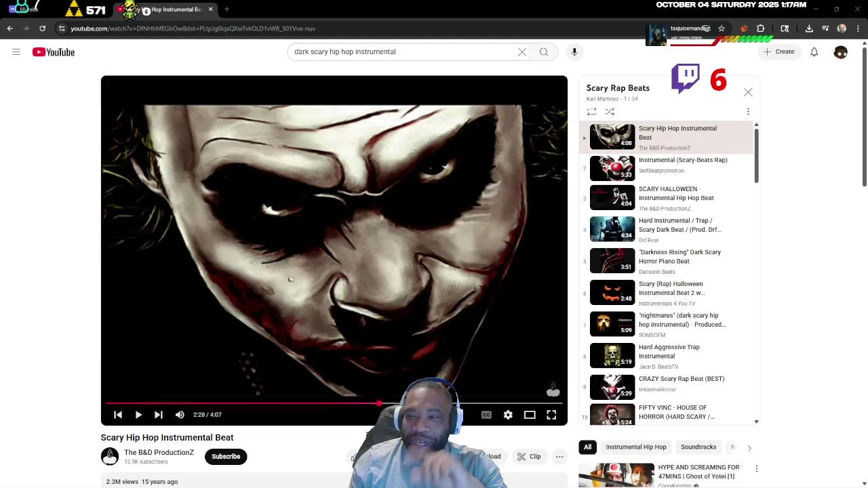Toggle shuffle playlist
The width and height of the screenshot is (868, 488).
click(x=610, y=112)
